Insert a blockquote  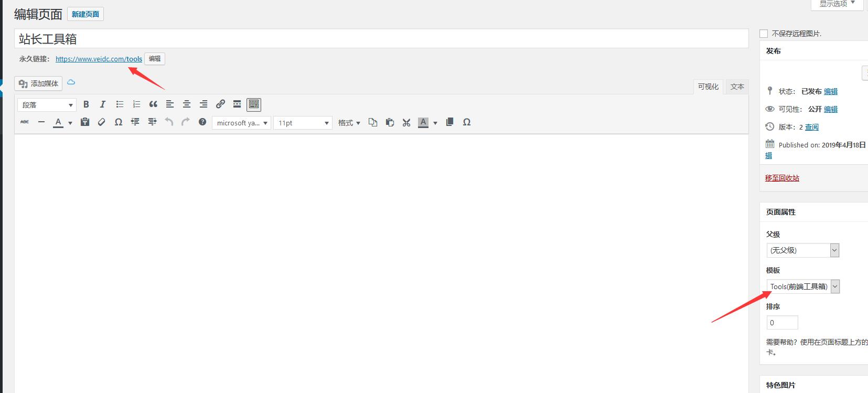[153, 104]
